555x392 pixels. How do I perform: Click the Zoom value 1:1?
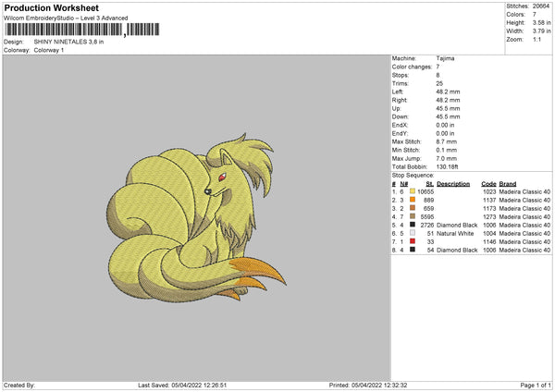(x=536, y=39)
